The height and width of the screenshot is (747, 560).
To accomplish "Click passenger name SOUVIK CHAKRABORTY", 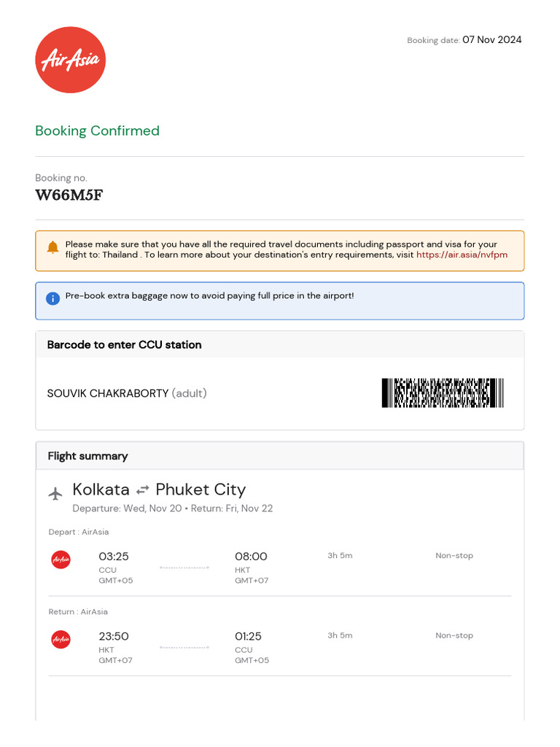I will 108,393.
